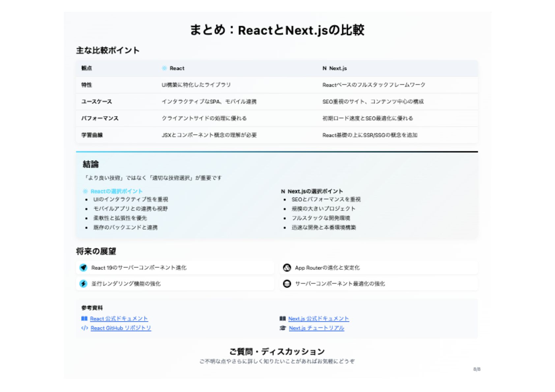Click the 将来の展望 heading

click(x=96, y=251)
